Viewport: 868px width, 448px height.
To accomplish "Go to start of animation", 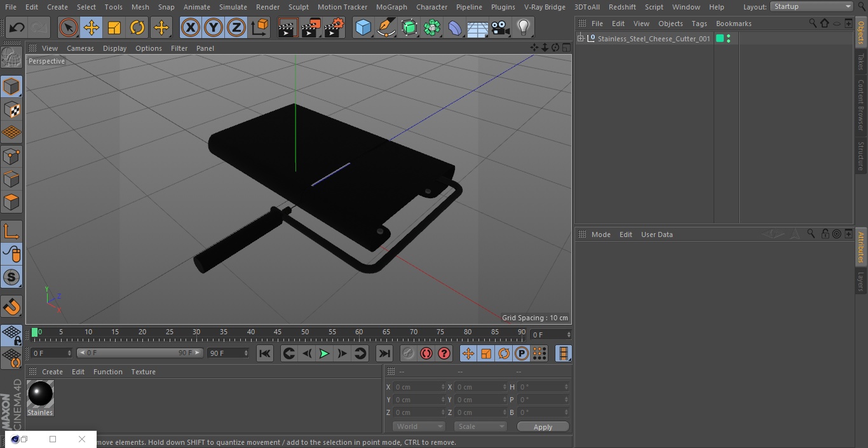I will point(265,353).
